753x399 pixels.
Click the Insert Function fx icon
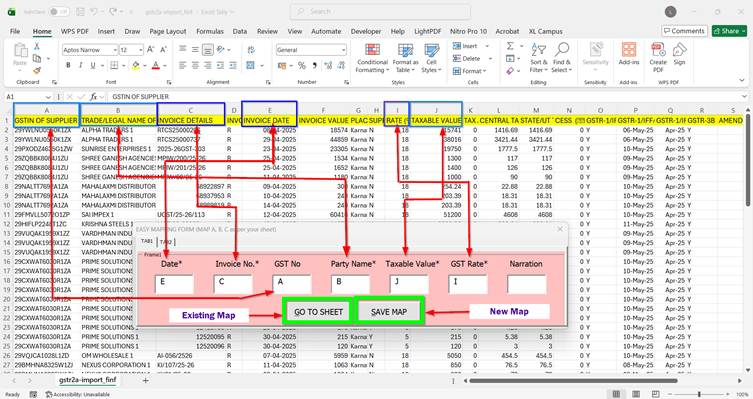94,97
